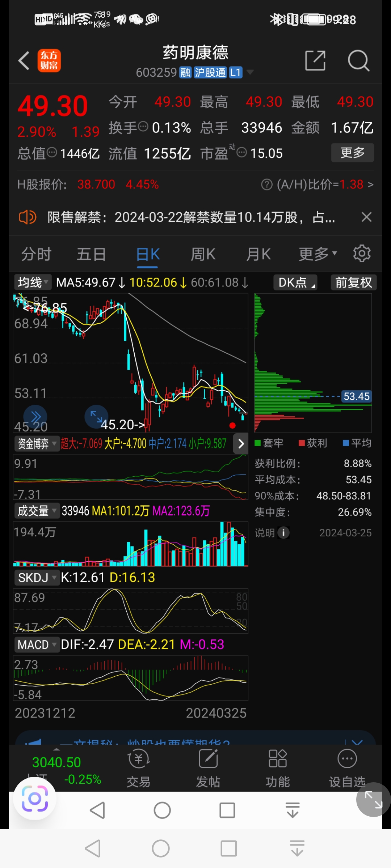Select the 日K tab
391x868 pixels.
(148, 254)
